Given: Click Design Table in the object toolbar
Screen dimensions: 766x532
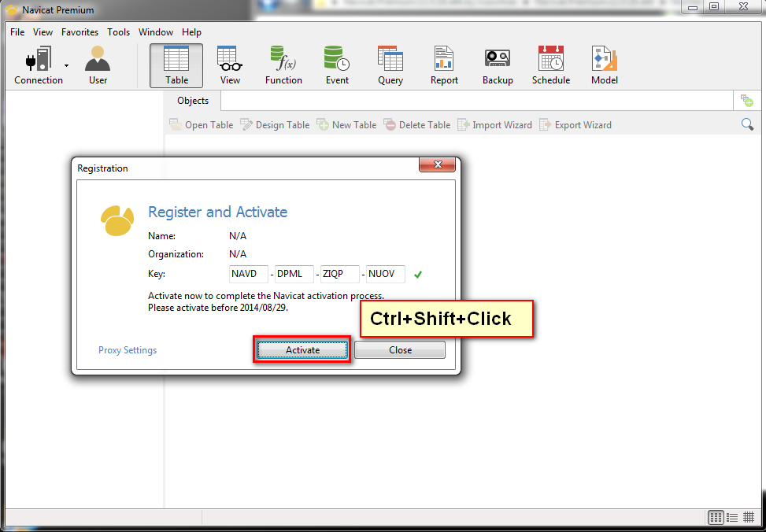Looking at the screenshot, I should tap(275, 125).
